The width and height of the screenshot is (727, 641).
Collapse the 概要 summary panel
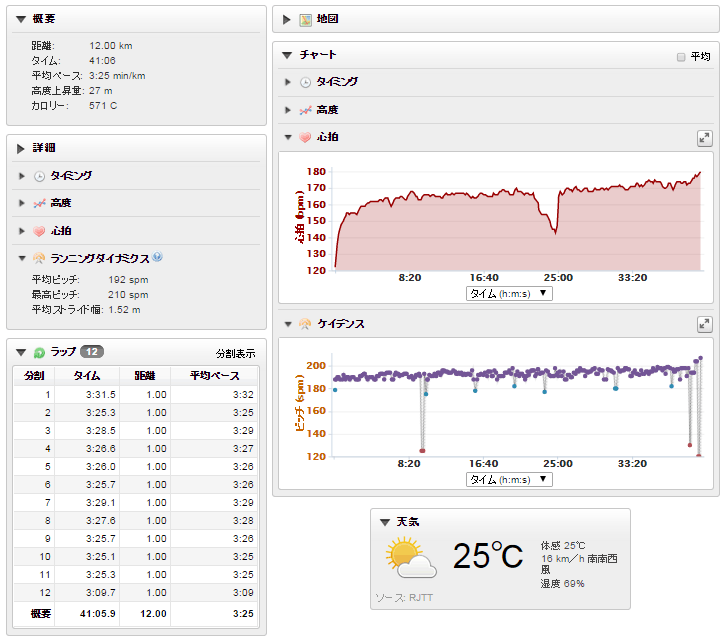click(x=21, y=19)
